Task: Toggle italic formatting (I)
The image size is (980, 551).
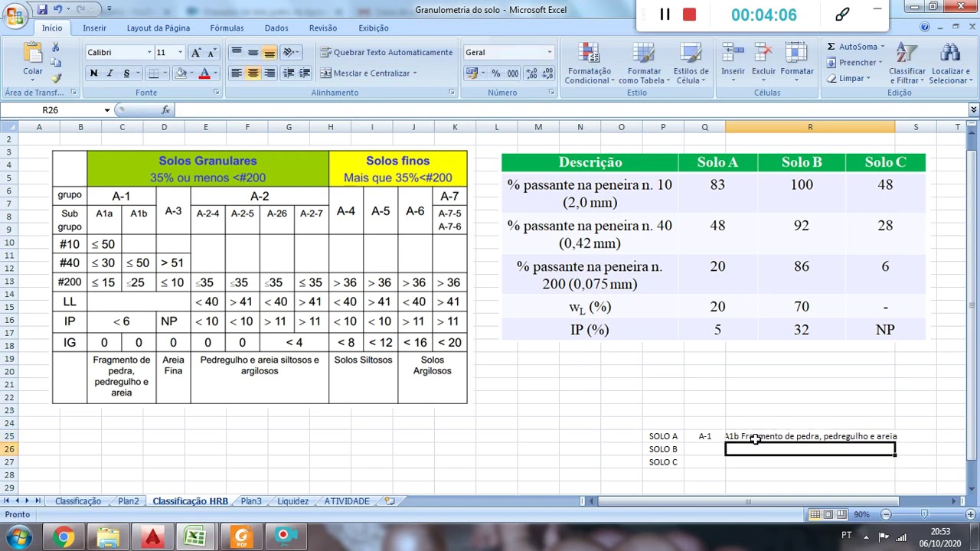Action: (109, 73)
